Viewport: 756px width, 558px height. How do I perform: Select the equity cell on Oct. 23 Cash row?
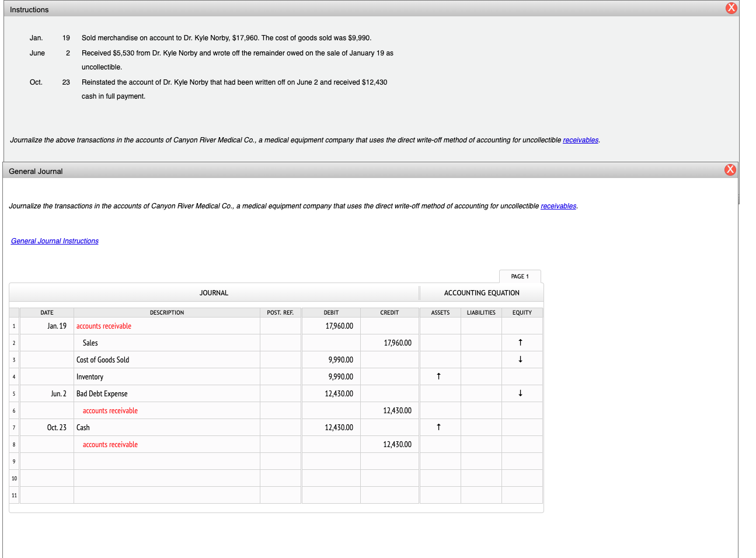coord(522,428)
